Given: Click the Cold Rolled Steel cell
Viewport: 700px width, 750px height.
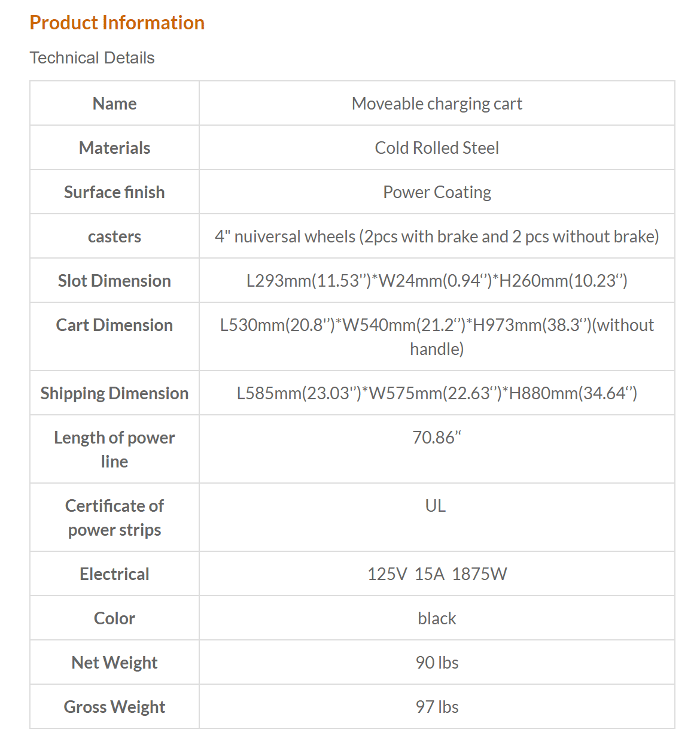Looking at the screenshot, I should coord(437,148).
